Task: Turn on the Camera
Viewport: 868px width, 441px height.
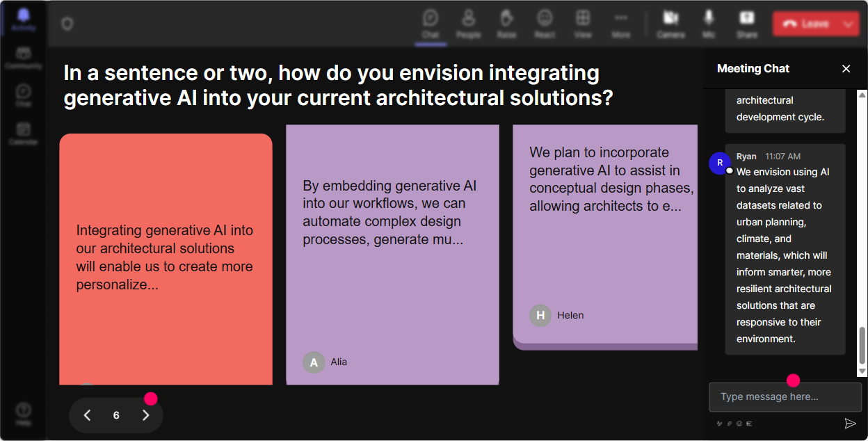Action: pyautogui.click(x=670, y=24)
